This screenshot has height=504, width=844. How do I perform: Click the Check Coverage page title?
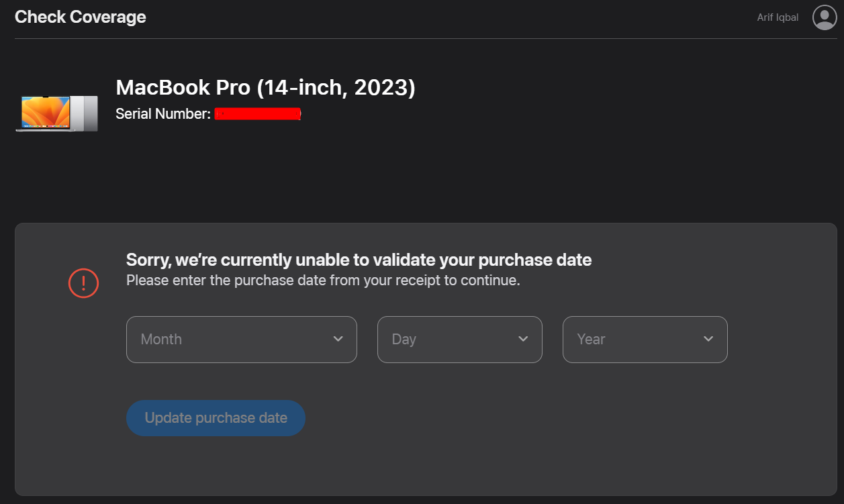pyautogui.click(x=80, y=17)
